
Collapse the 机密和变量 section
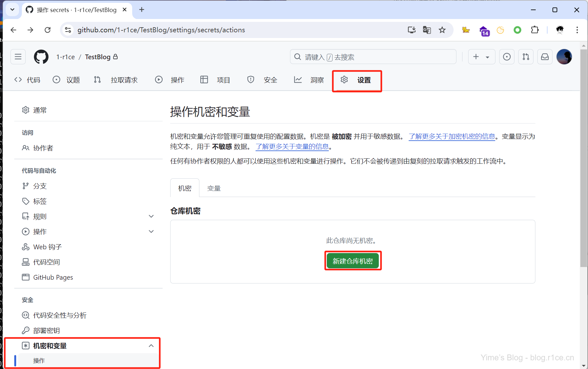pyautogui.click(x=151, y=346)
